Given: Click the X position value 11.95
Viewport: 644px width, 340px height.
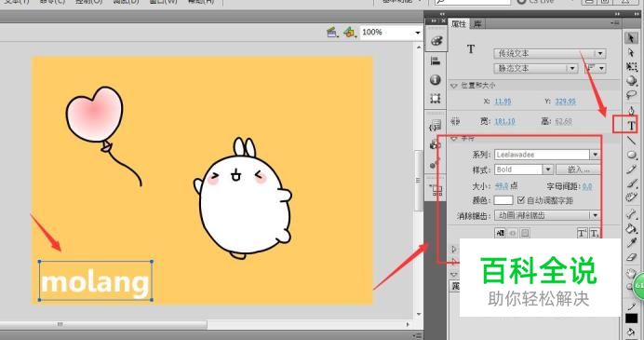Looking at the screenshot, I should click(x=503, y=102).
